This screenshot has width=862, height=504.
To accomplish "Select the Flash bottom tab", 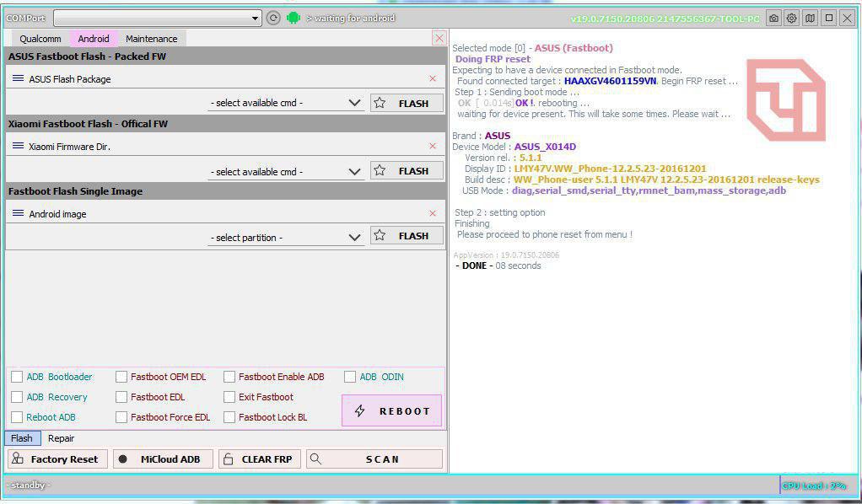I will [x=22, y=438].
